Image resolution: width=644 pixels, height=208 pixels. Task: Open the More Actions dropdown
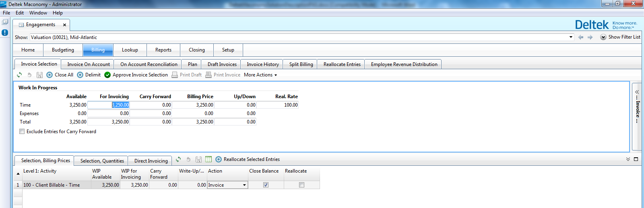click(x=260, y=75)
